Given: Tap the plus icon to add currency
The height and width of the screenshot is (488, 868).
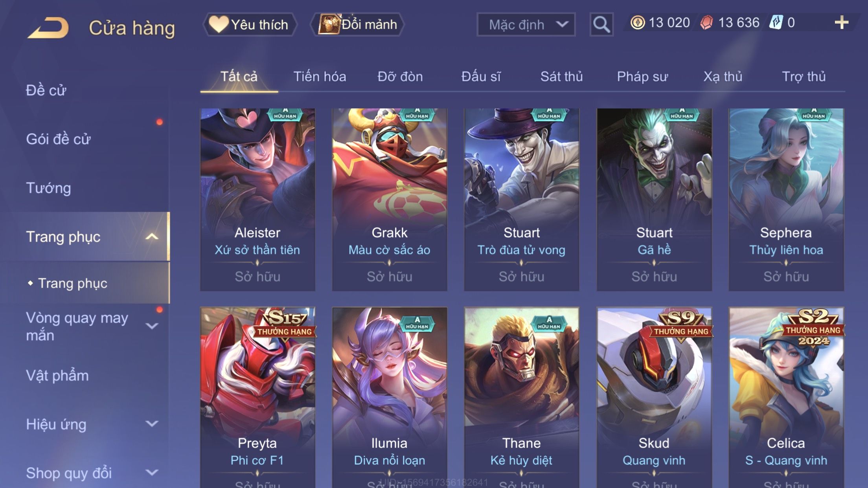Looking at the screenshot, I should click(x=841, y=22).
